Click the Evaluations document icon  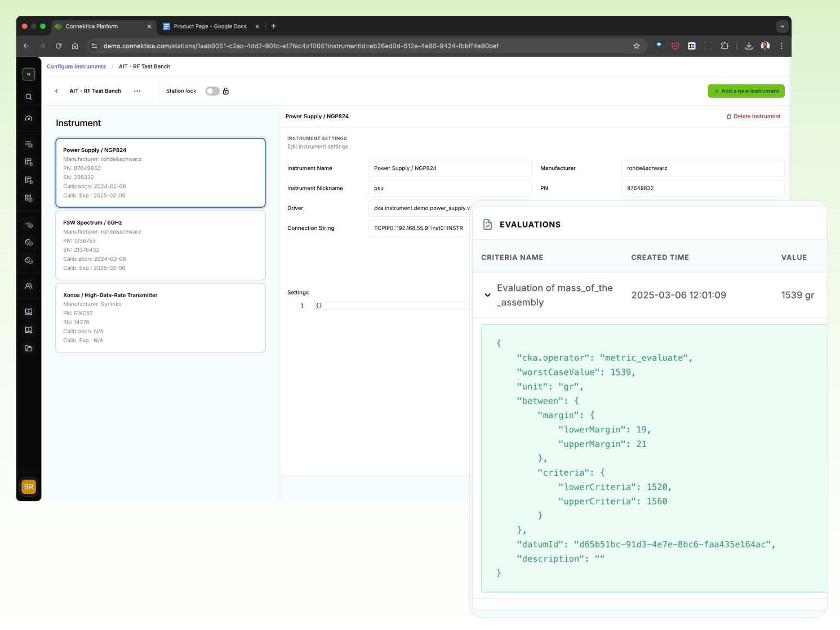[487, 224]
